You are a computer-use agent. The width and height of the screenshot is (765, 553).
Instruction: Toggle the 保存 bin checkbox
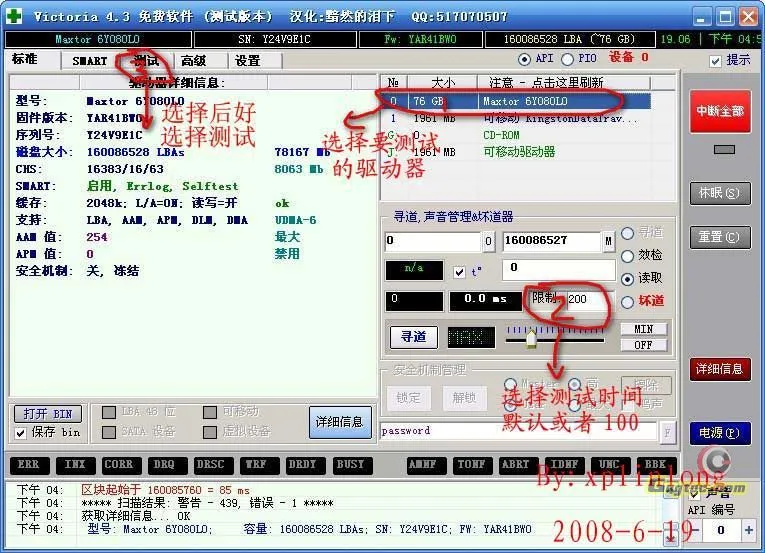coord(20,433)
